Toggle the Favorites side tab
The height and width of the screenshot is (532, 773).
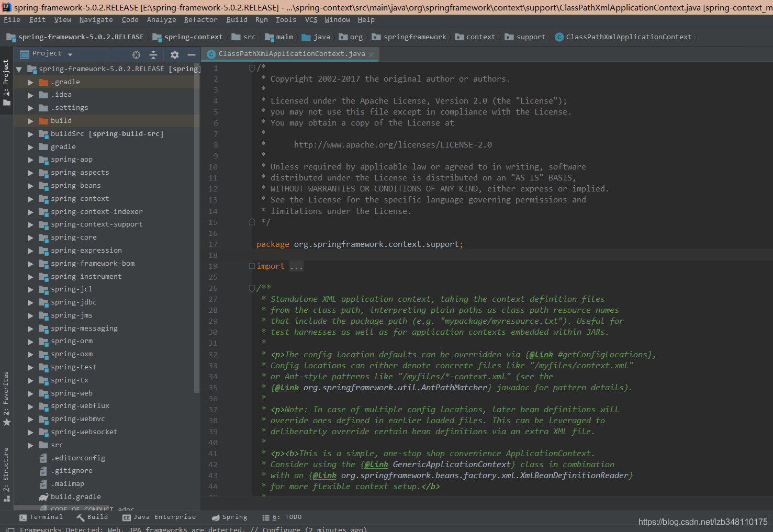(6, 399)
